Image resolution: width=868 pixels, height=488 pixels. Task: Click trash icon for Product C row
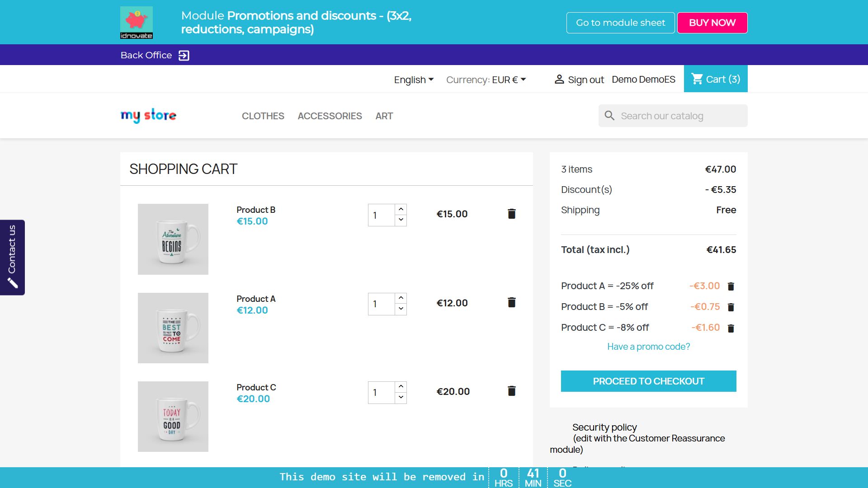pos(511,391)
